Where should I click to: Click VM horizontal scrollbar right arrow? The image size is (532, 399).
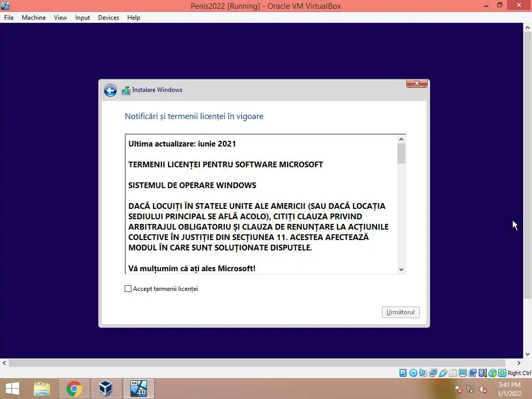(519, 363)
